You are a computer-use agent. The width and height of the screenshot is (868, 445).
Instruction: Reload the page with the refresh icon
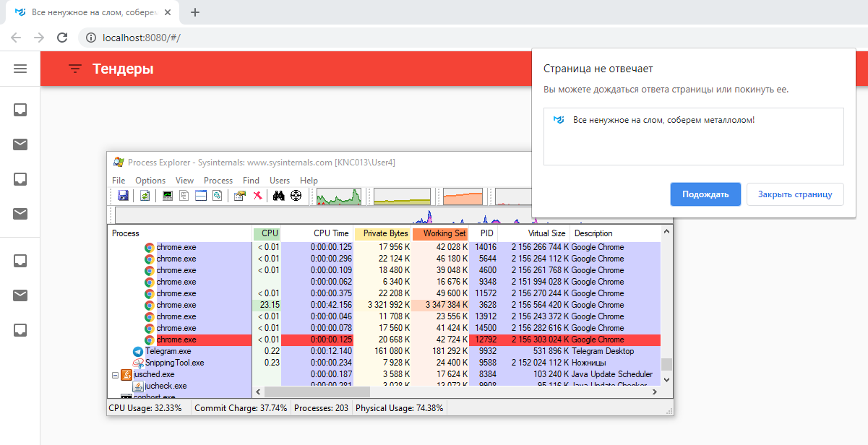62,38
